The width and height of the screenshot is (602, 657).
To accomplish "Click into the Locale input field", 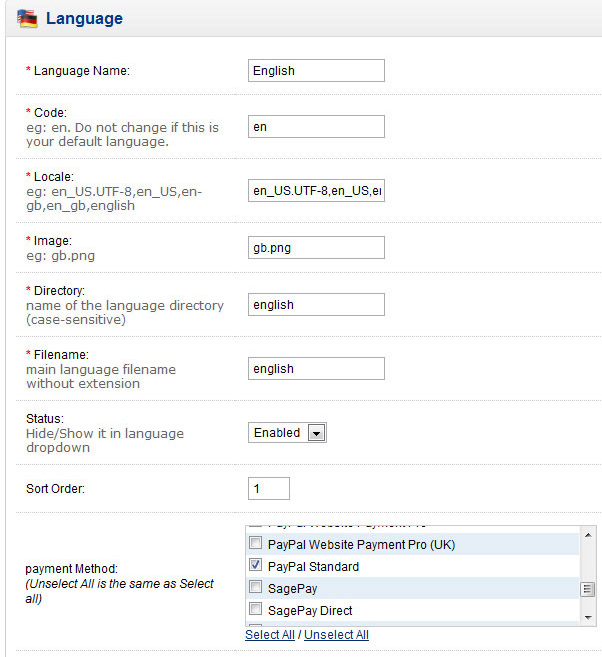I will click(316, 191).
